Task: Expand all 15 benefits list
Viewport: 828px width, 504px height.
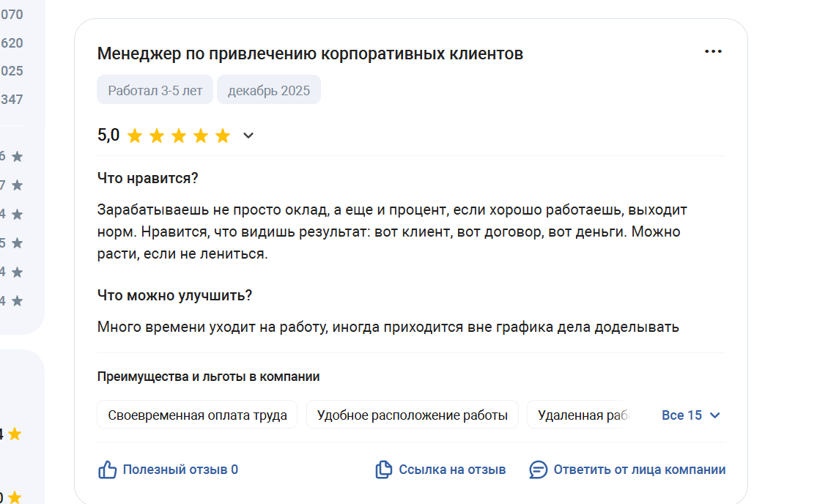Action: 681,415
